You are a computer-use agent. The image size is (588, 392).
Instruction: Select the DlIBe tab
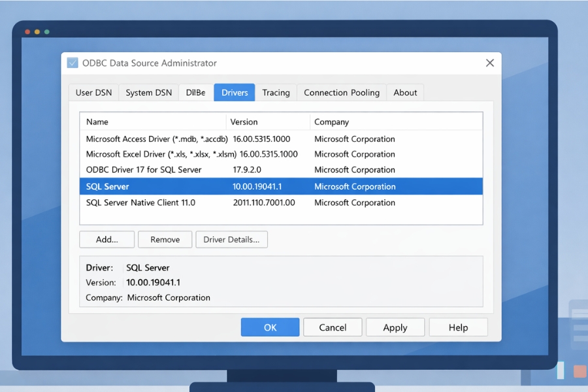coord(195,92)
